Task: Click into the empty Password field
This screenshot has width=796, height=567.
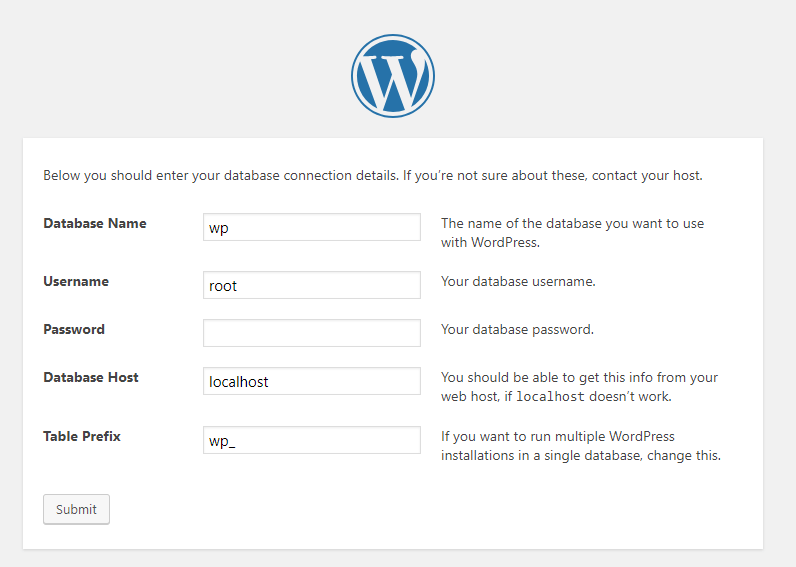Action: tap(312, 333)
